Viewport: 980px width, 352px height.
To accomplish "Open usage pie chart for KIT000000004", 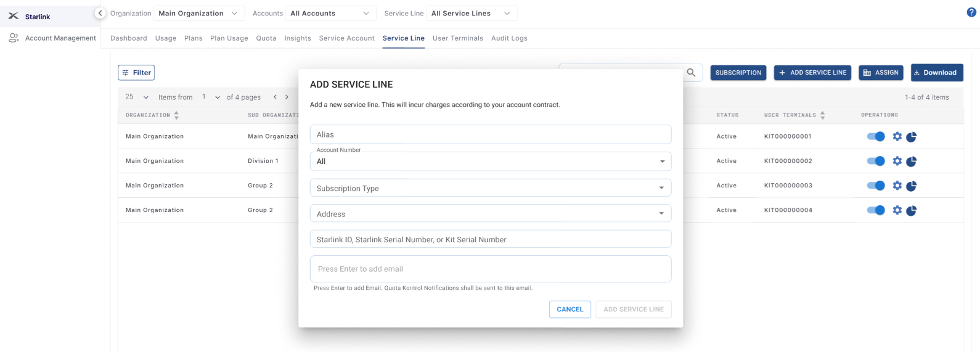I will point(912,211).
